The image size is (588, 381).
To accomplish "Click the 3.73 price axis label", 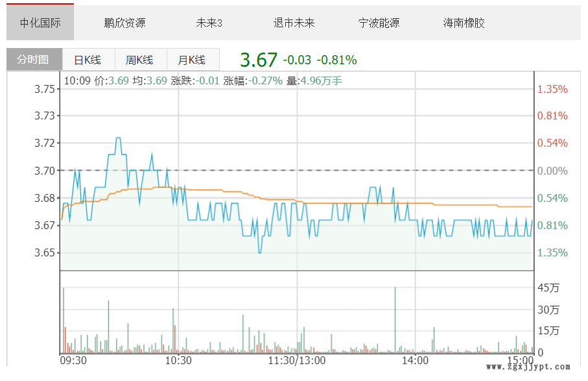I will tap(45, 116).
